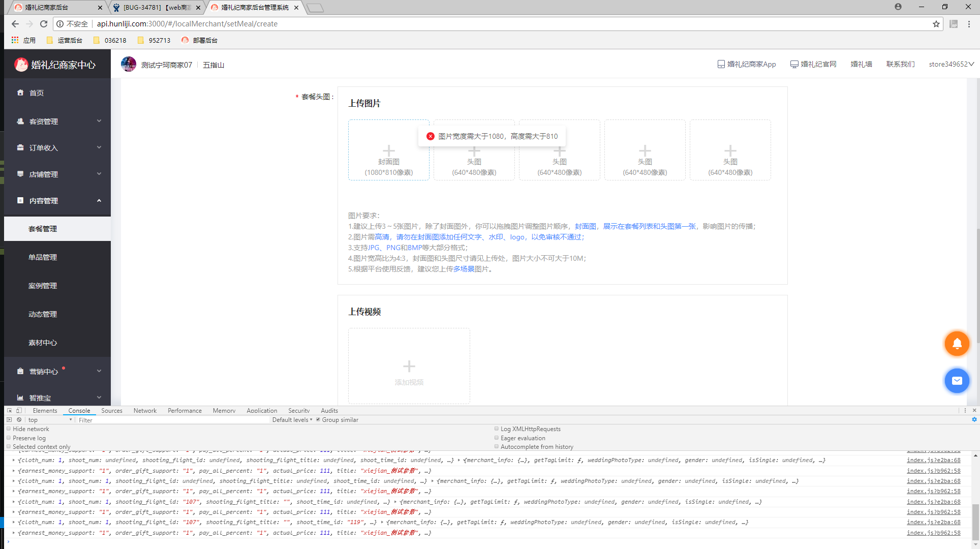Click the 营销中心 marketing center sidebar icon
Viewport: 980px width, 549px height.
20,371
